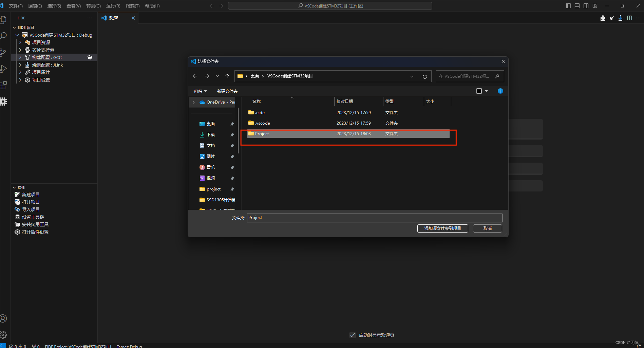Screen dimensions: 644x348
Task: Go back in folder dialog
Action: coord(195,76)
